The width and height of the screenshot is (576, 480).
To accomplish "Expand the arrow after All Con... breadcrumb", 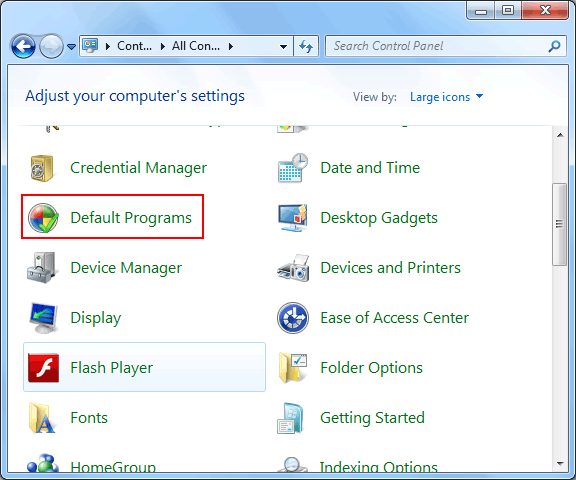I will [231, 46].
